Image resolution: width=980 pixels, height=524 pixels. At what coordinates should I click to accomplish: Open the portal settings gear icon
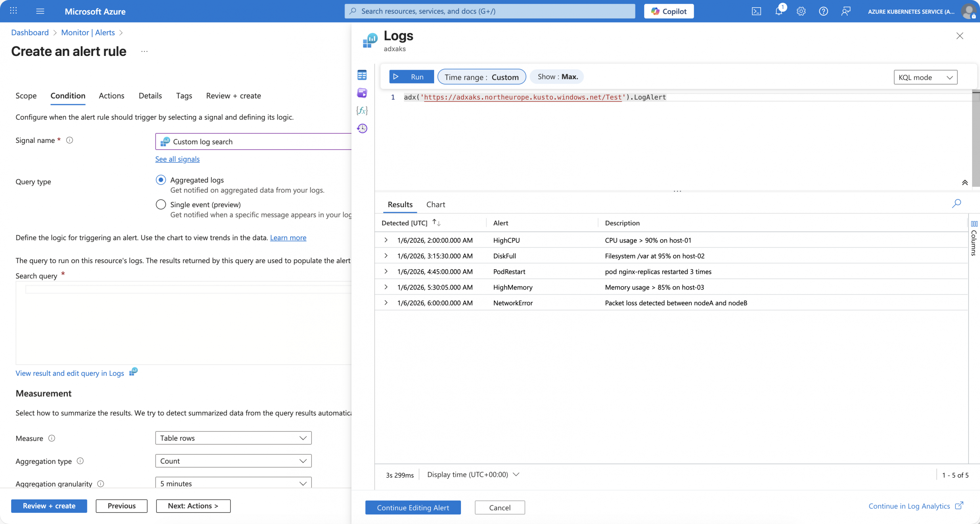click(x=801, y=11)
